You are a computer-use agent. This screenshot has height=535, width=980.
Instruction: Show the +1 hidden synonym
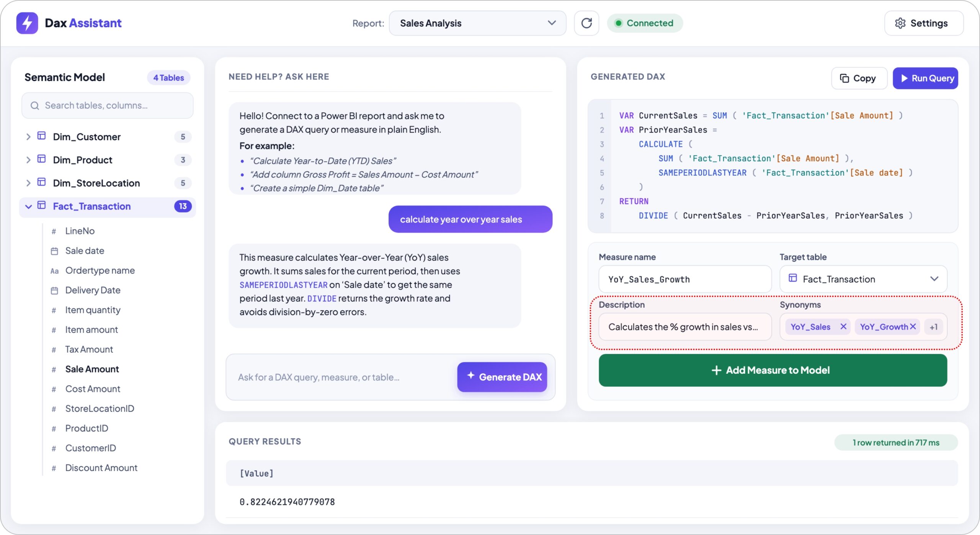pos(934,327)
